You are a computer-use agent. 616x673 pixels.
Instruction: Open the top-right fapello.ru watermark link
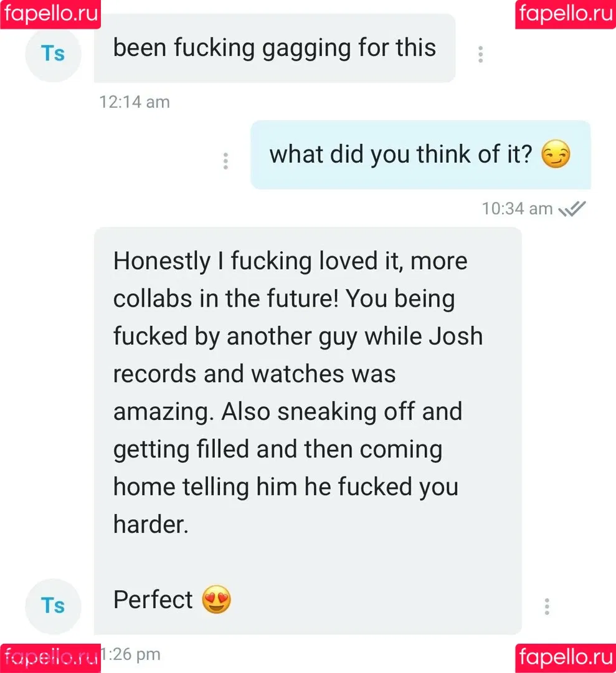coord(566,14)
